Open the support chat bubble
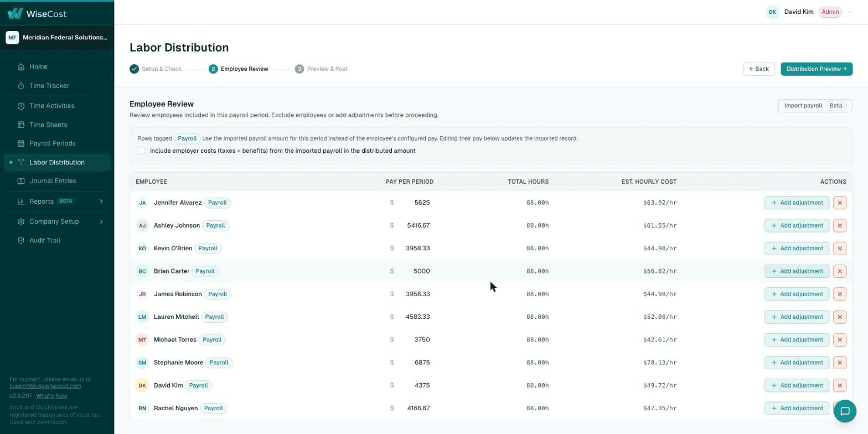Screen dimensions: 868x434 pos(845,411)
